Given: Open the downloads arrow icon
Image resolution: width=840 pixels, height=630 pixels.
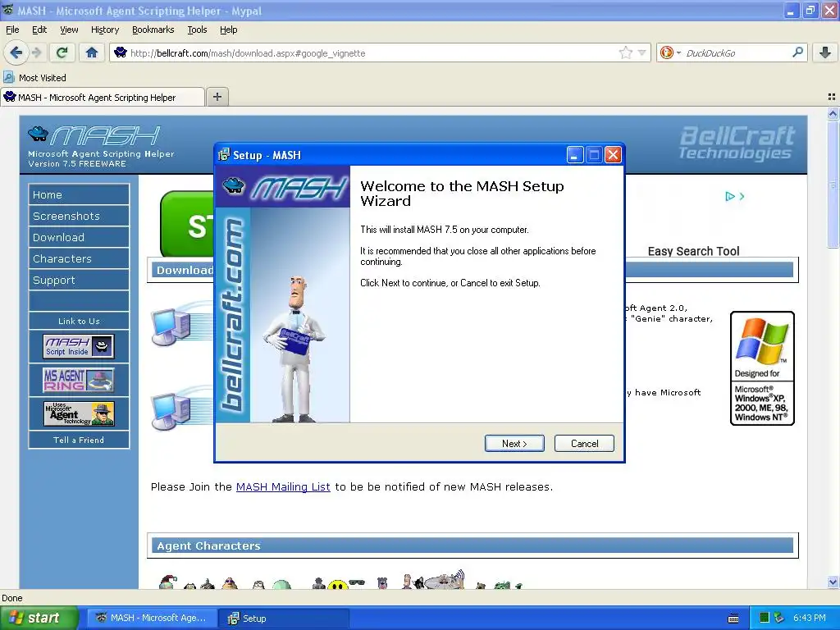Looking at the screenshot, I should tap(825, 52).
